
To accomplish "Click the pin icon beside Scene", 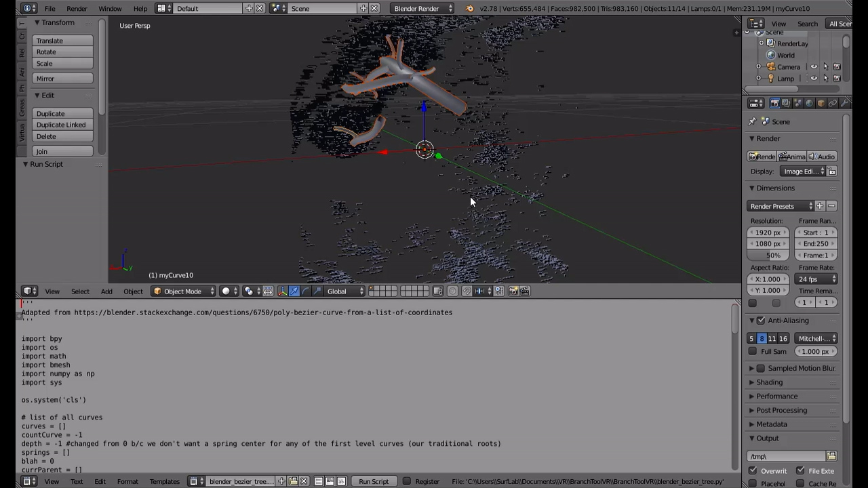I will [x=752, y=122].
